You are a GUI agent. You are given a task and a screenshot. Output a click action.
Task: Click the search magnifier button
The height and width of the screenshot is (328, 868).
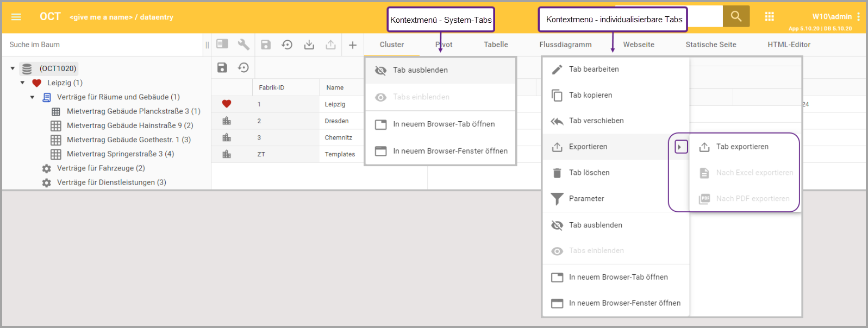pyautogui.click(x=736, y=16)
